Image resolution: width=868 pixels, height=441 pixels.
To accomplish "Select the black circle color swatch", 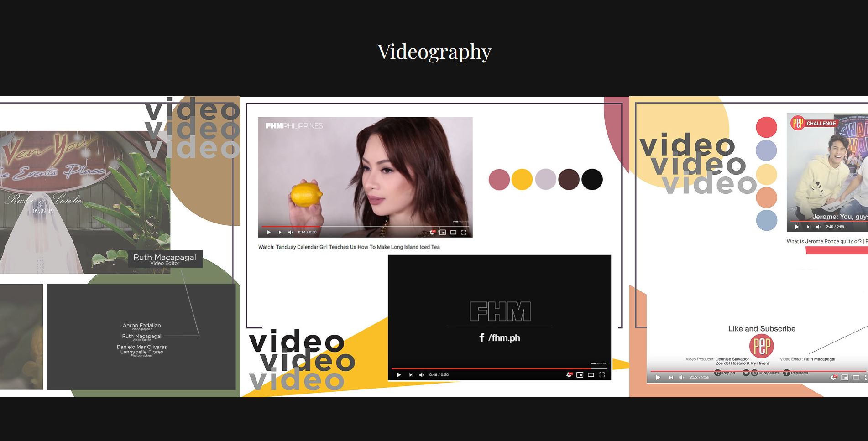I will [x=592, y=179].
